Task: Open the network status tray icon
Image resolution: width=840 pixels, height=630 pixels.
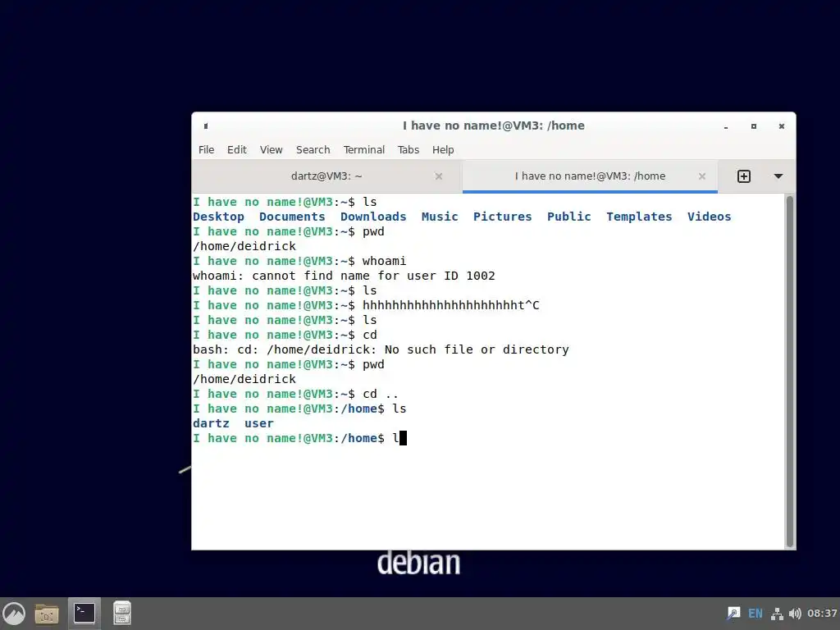Action: click(x=777, y=614)
